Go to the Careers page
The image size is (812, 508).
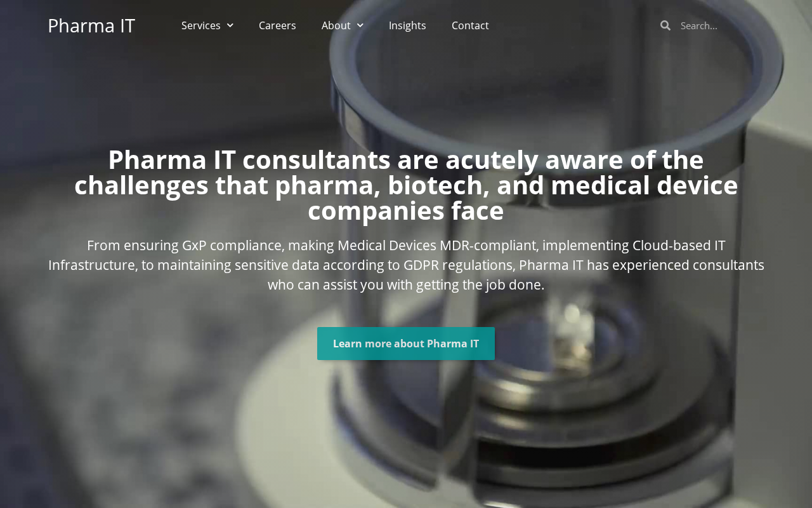pos(277,25)
